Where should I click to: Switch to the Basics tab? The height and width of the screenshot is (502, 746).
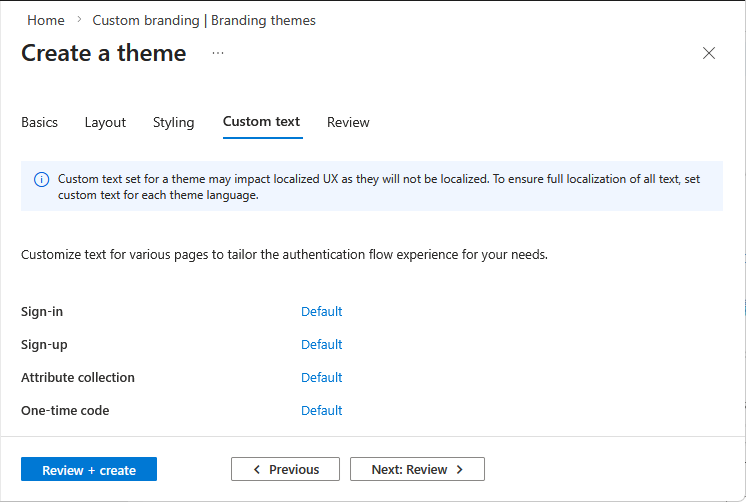[x=39, y=122]
